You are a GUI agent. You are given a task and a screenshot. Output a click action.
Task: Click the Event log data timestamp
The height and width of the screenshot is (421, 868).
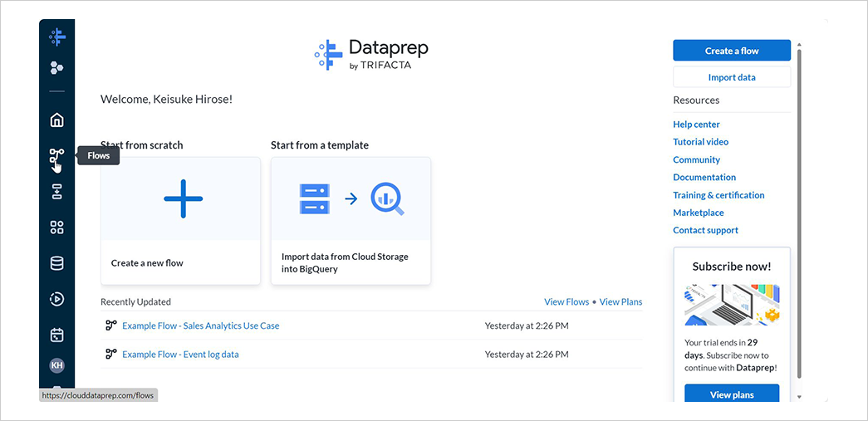pos(527,355)
